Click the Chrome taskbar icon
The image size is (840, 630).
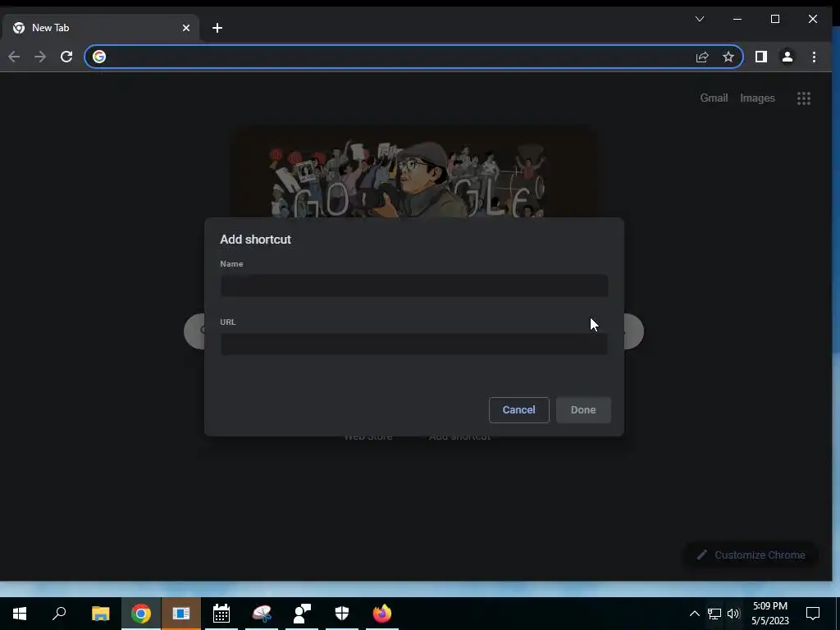(x=141, y=614)
